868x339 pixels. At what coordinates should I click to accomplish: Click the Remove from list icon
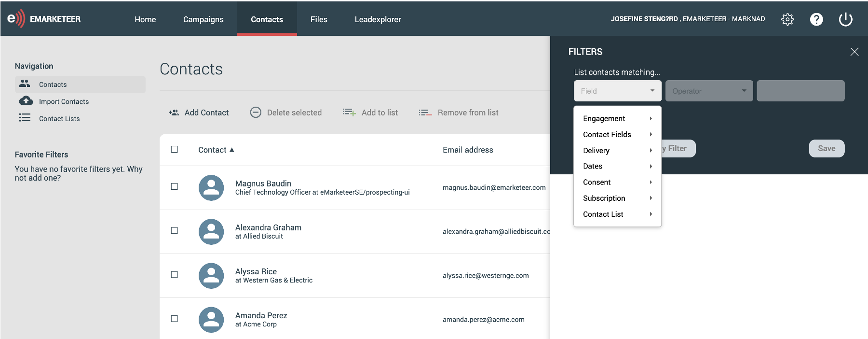(425, 113)
